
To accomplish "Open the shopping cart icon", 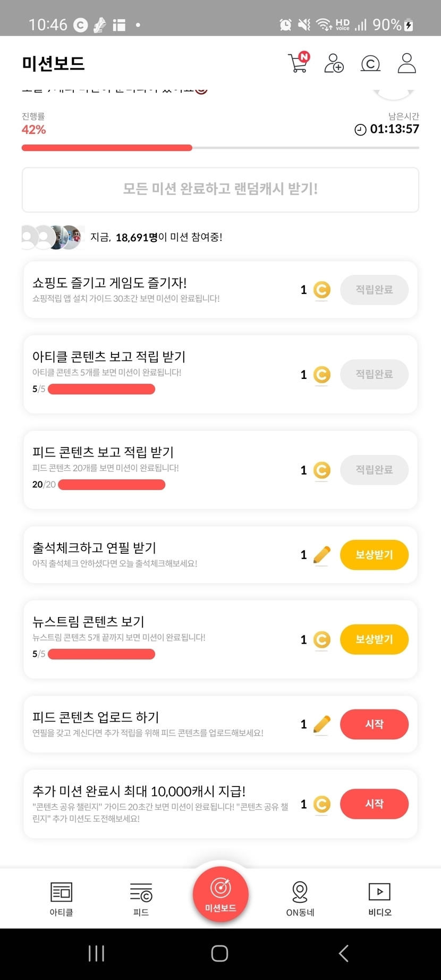I will [299, 63].
